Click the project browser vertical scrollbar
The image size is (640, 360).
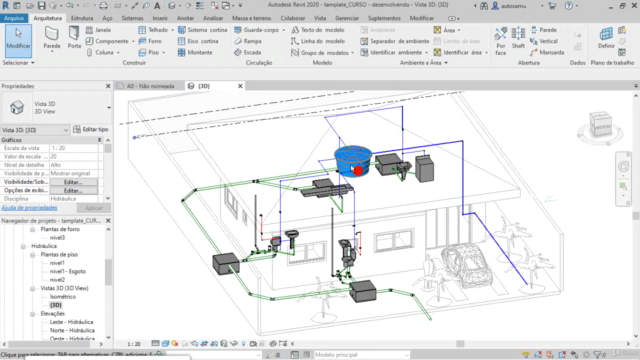coord(108,272)
